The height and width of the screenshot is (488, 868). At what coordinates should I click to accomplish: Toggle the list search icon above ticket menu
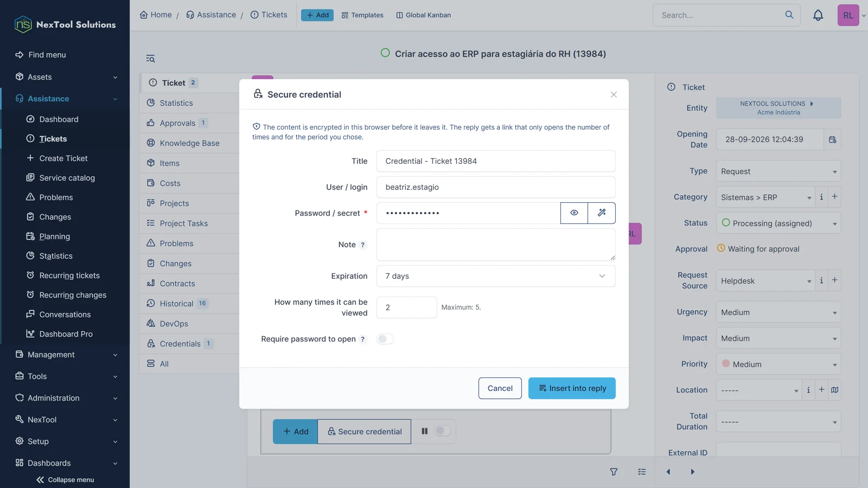[x=150, y=59]
